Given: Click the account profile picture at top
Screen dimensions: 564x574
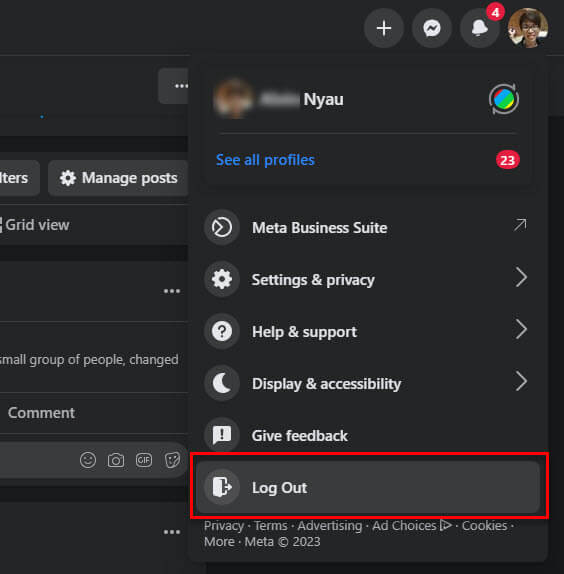Looking at the screenshot, I should pos(527,28).
